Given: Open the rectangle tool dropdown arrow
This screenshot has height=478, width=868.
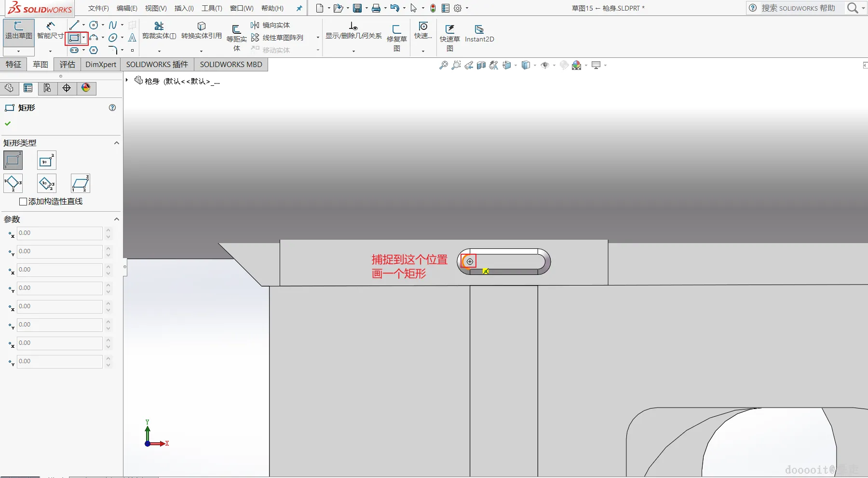Looking at the screenshot, I should coord(84,38).
